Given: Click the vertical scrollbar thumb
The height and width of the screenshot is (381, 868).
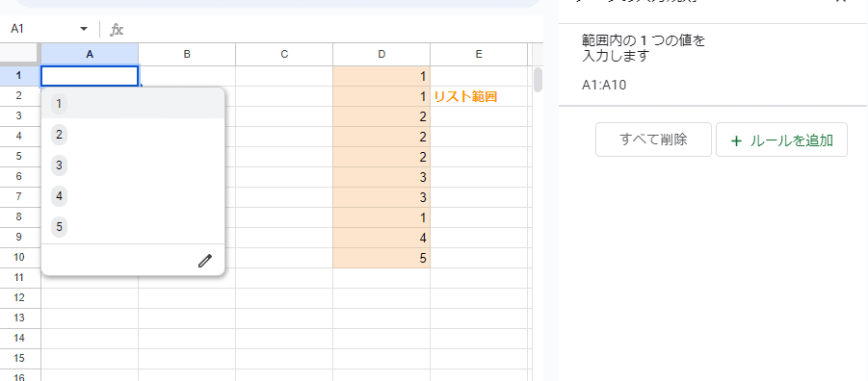Looking at the screenshot, I should coord(538,80).
